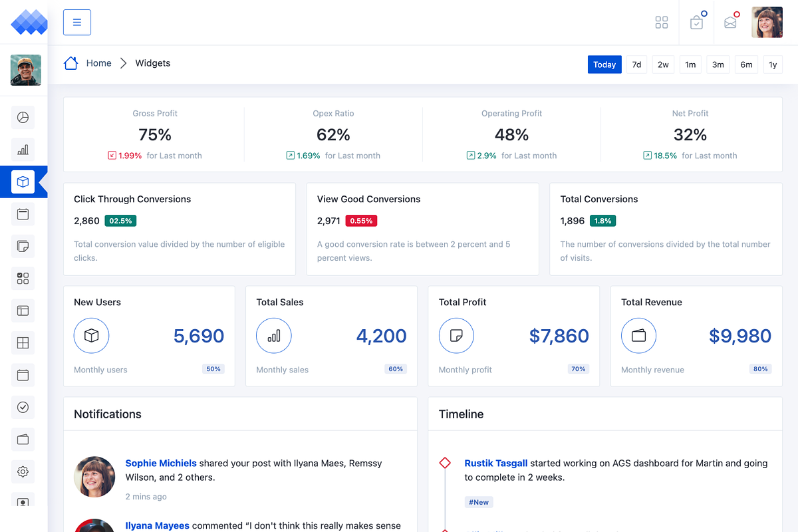
Task: Open the contact card sidebar icon
Action: (23, 500)
